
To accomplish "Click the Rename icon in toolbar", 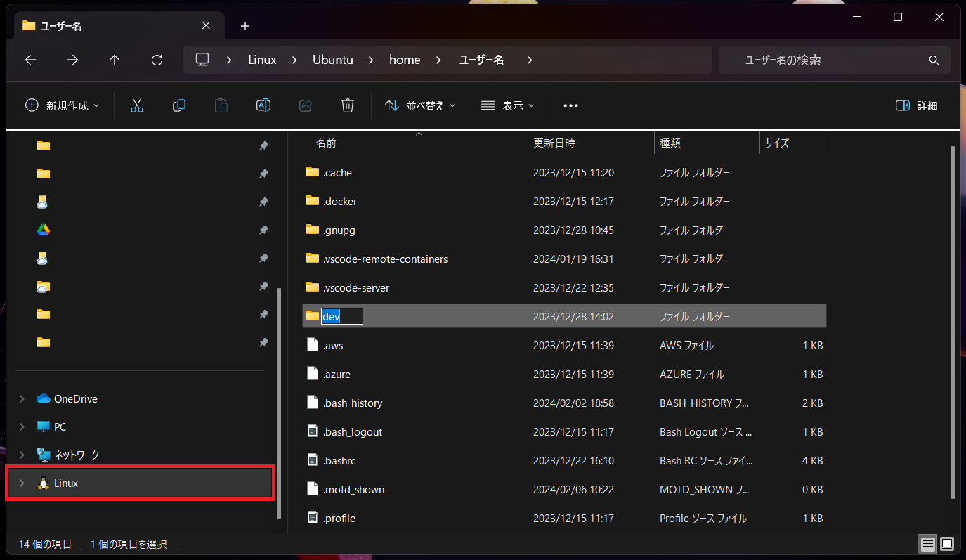I will point(263,105).
